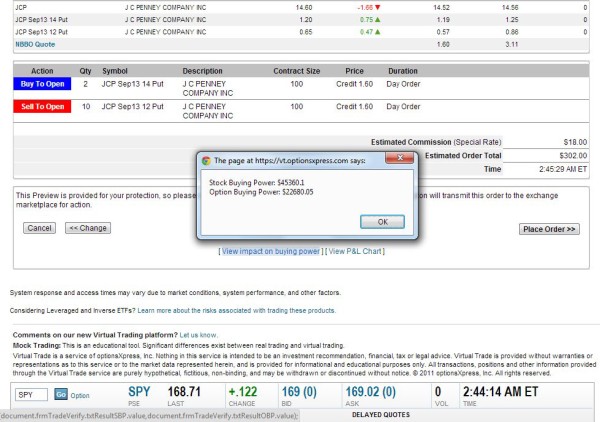Image resolution: width=600 pixels, height=422 pixels.
Task: Click green up arrow for JCP Sep13 12 Put
Action: click(378, 32)
